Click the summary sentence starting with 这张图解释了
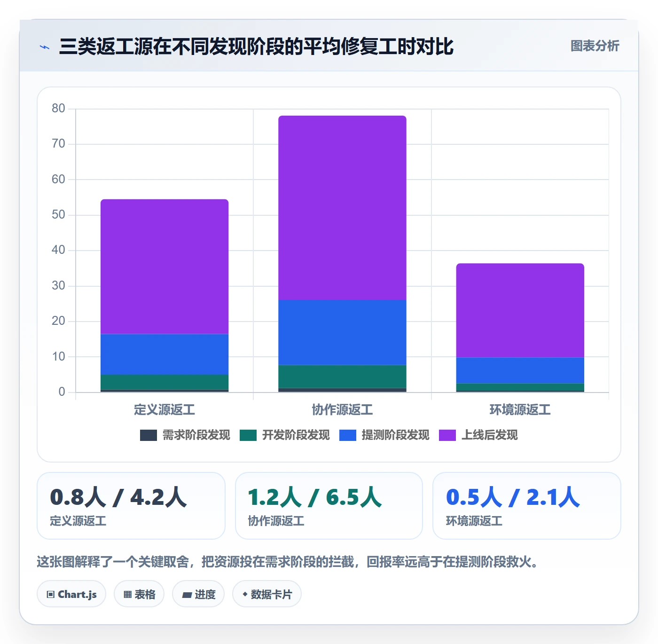Viewport: 658px width, 644px height. click(x=288, y=562)
